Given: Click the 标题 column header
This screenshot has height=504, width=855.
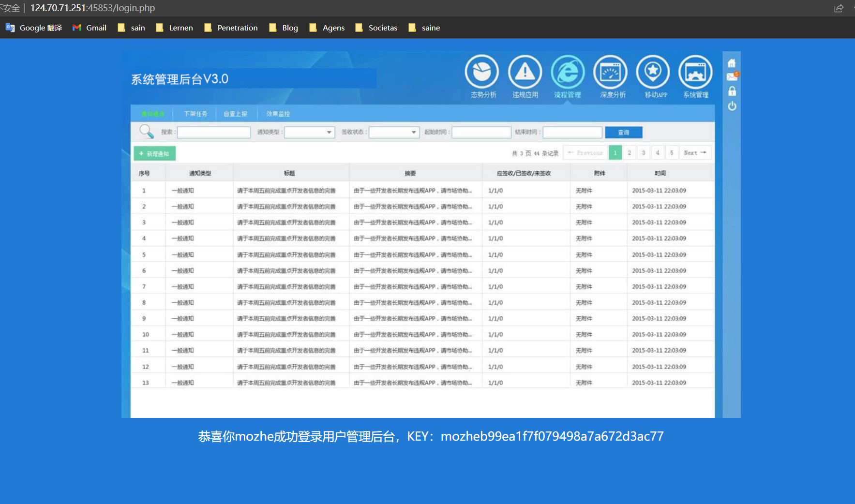Looking at the screenshot, I should tap(289, 173).
